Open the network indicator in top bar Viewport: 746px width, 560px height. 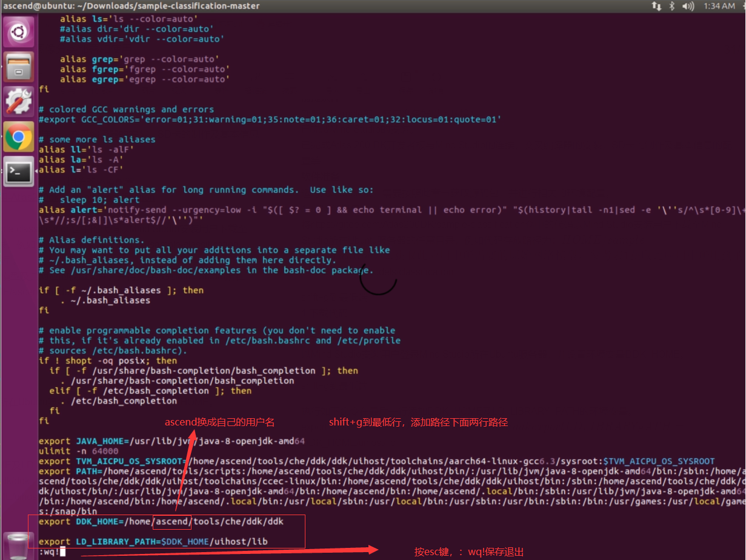coord(656,6)
